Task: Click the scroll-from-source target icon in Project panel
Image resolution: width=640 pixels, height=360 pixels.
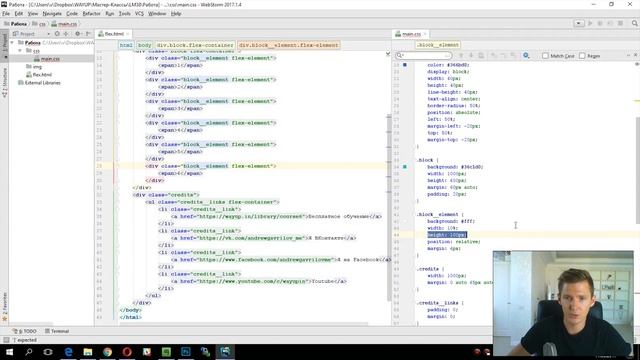Action: pos(57,34)
